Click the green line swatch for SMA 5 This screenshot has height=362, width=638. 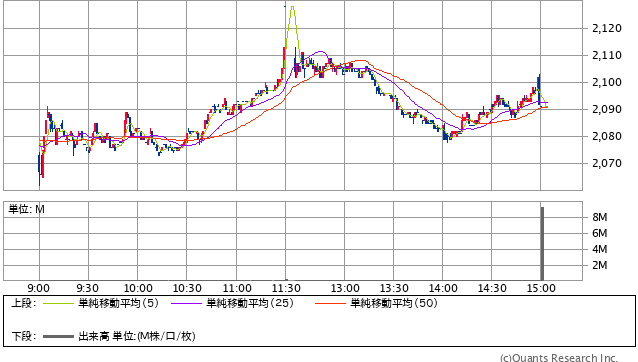[x=58, y=303]
